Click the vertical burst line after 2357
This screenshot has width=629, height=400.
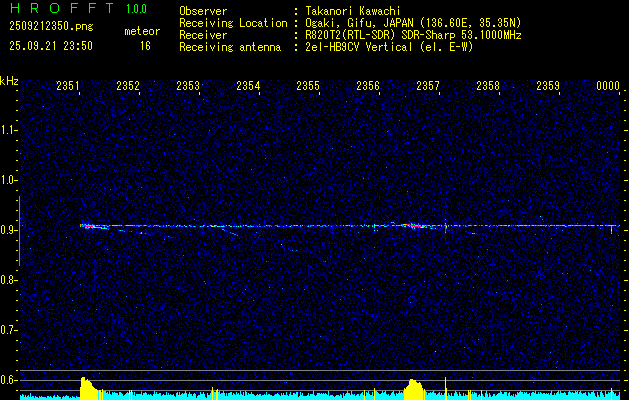click(445, 226)
